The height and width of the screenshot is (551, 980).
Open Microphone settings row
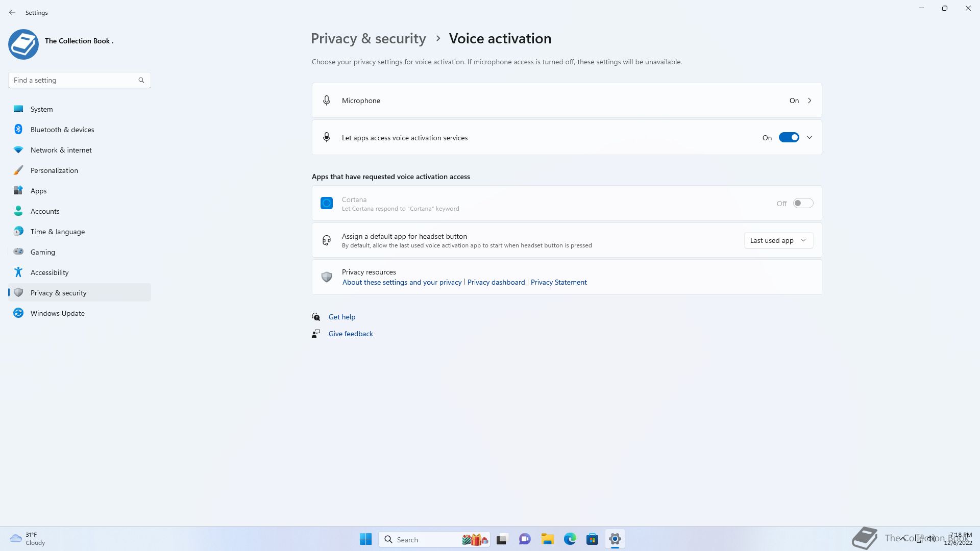567,101
